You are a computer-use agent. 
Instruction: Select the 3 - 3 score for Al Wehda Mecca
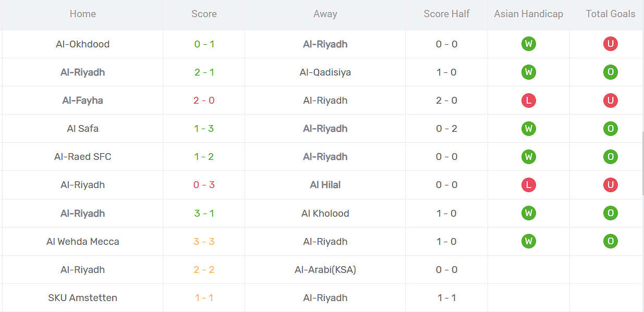[204, 242]
